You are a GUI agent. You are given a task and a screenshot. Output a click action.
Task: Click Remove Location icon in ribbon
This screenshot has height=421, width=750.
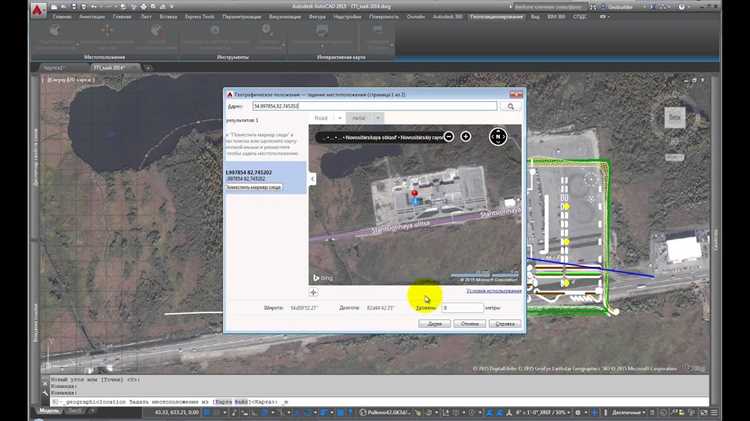[x=155, y=31]
